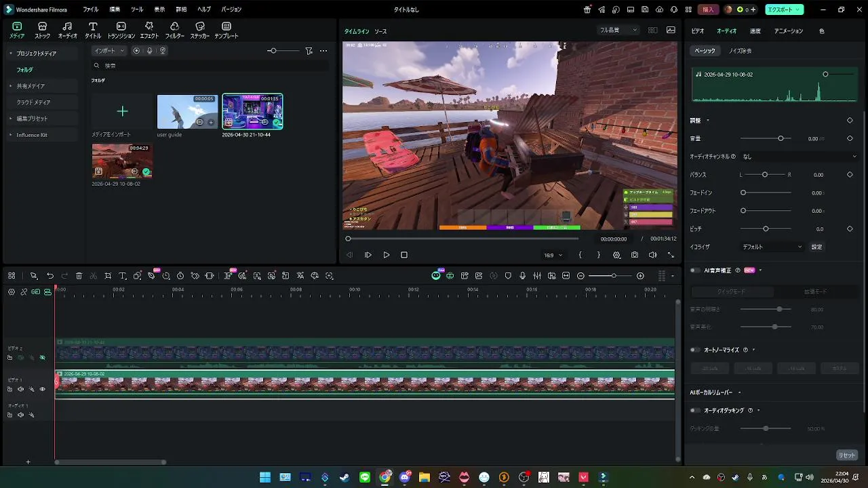
Task: Switch to the 速度 properties tab
Action: [755, 31]
